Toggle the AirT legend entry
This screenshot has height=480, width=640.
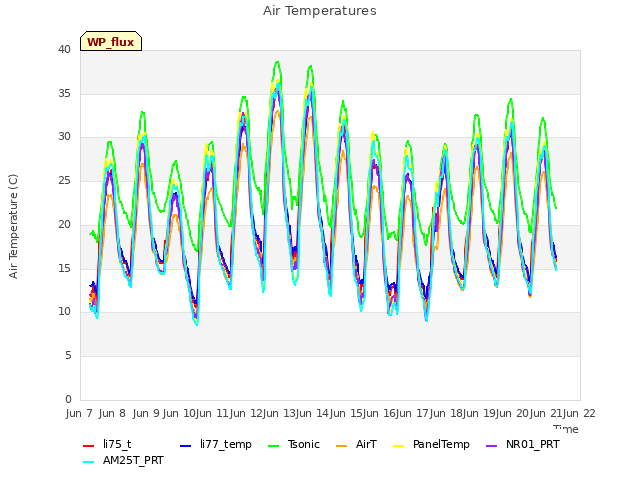[356, 444]
